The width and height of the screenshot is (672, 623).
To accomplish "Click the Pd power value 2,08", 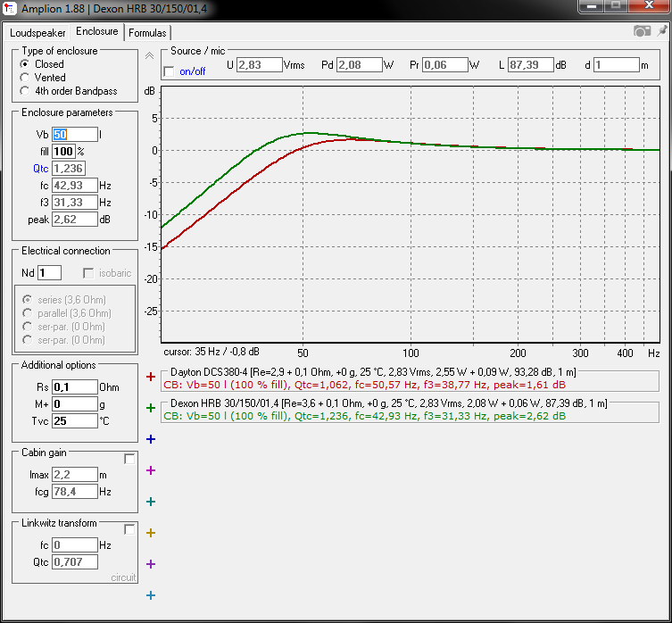I will pos(359,65).
